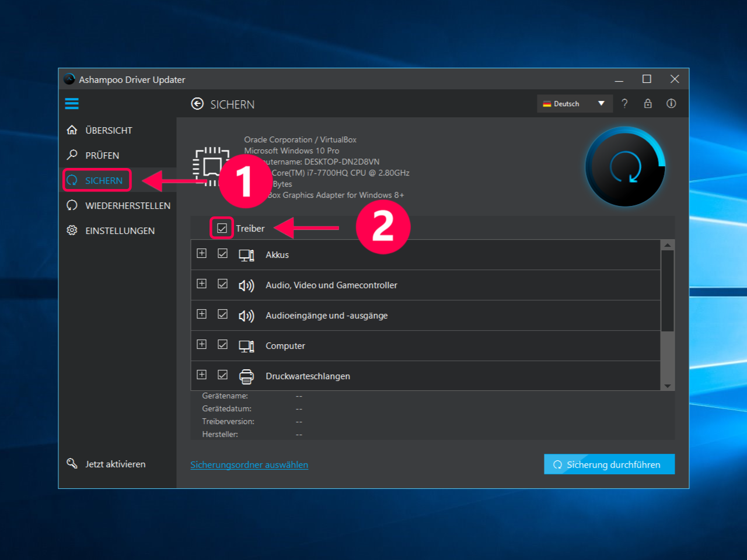Uncheck the Computer checkbox
This screenshot has width=747, height=560.
[222, 344]
